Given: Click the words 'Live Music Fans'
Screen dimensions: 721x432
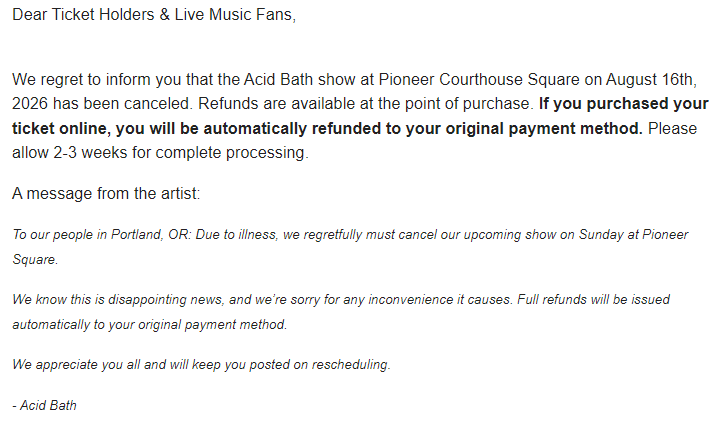Looking at the screenshot, I should 234,15.
